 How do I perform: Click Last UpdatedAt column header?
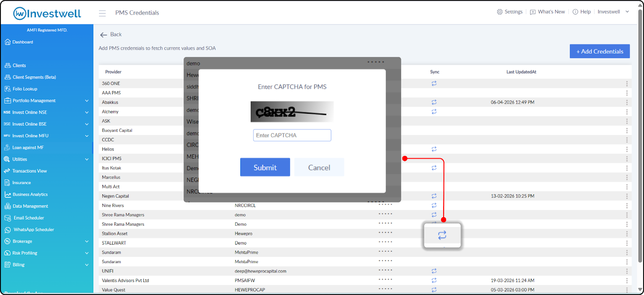[x=521, y=72]
